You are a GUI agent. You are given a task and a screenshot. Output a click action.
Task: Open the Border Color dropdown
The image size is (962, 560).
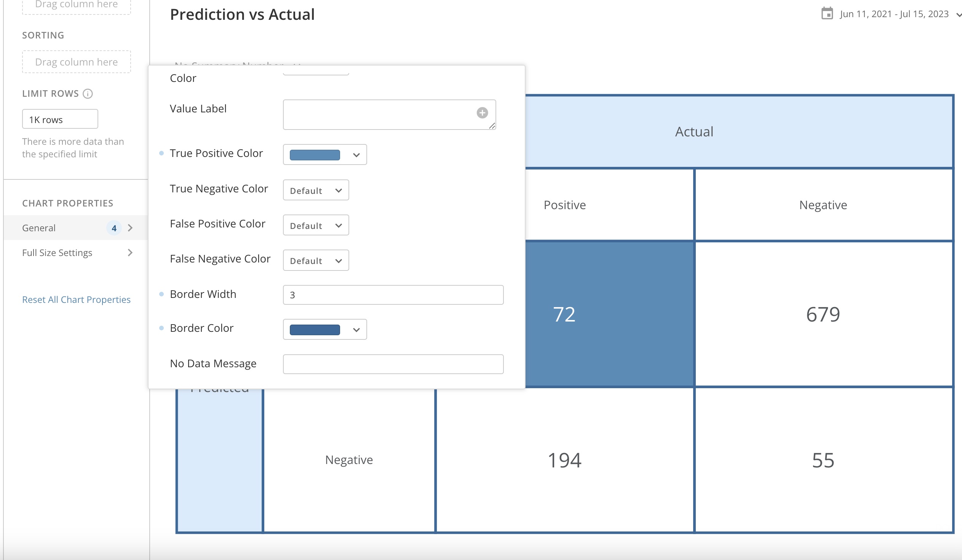(x=356, y=329)
